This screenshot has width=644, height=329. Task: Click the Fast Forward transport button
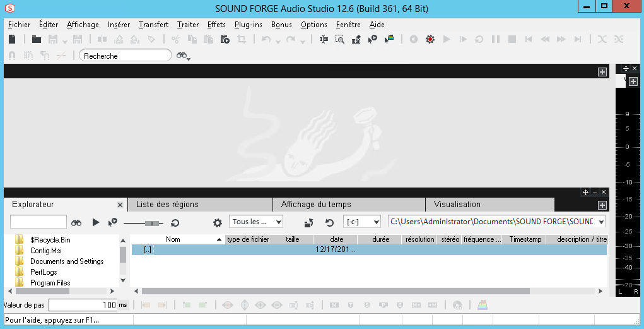click(561, 39)
